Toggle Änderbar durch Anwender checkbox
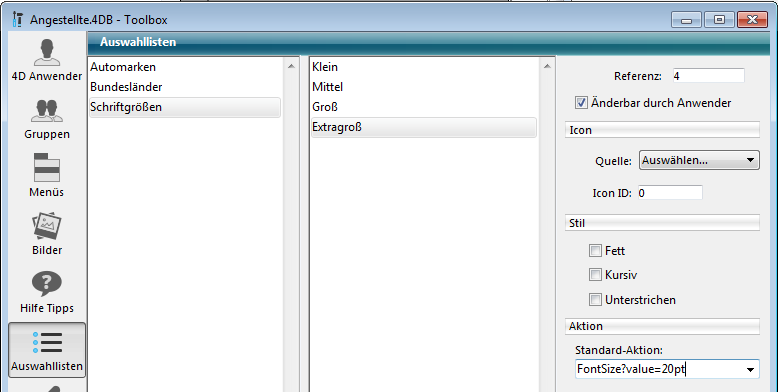Viewport: 778px width, 392px height. (x=581, y=103)
